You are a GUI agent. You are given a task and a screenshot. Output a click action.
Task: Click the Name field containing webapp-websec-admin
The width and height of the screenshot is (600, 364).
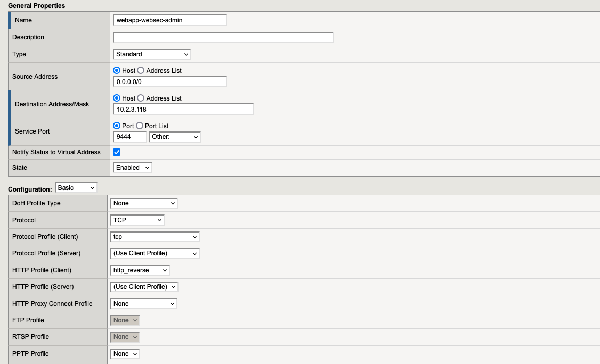(169, 20)
